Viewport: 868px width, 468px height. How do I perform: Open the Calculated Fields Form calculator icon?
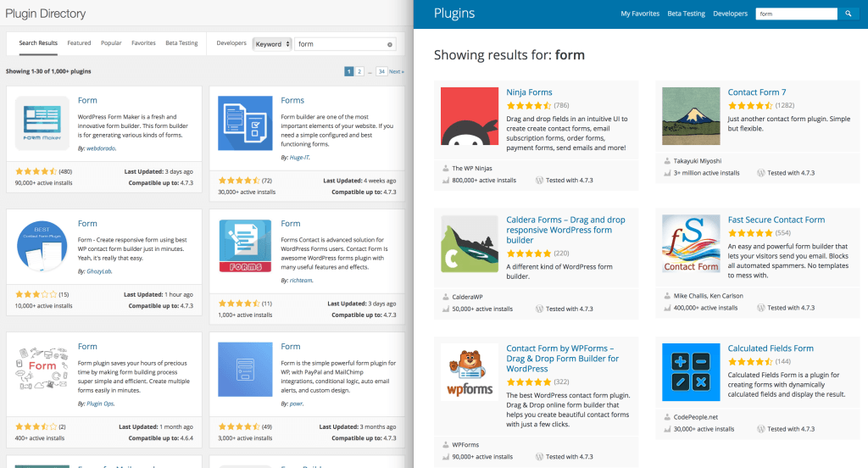click(x=691, y=372)
